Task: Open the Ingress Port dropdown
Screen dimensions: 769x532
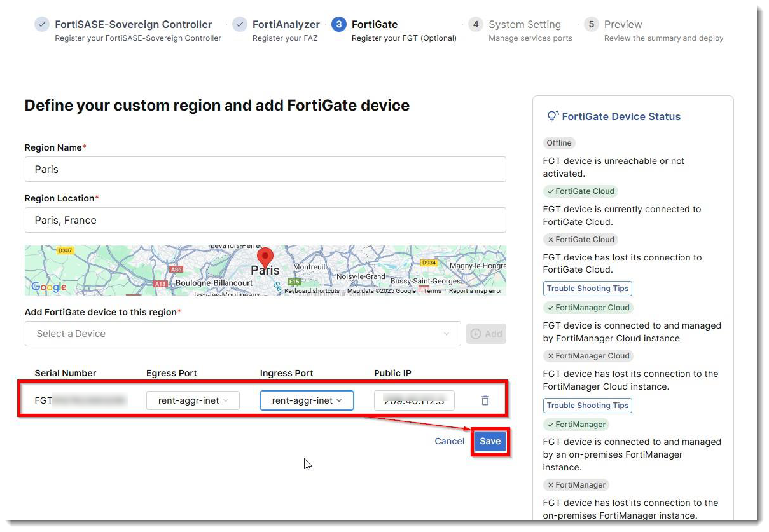Action: (x=306, y=400)
